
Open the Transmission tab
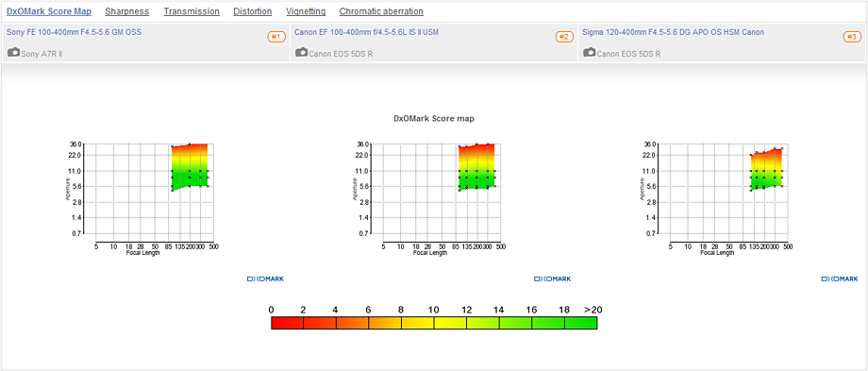coord(192,11)
